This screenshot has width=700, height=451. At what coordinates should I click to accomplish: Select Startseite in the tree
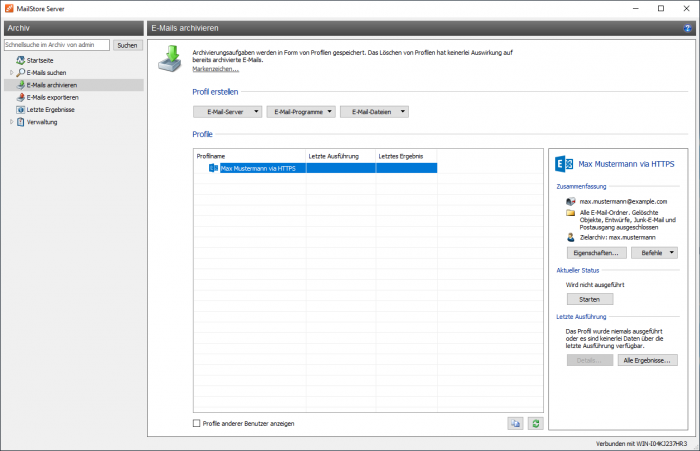pyautogui.click(x=40, y=60)
